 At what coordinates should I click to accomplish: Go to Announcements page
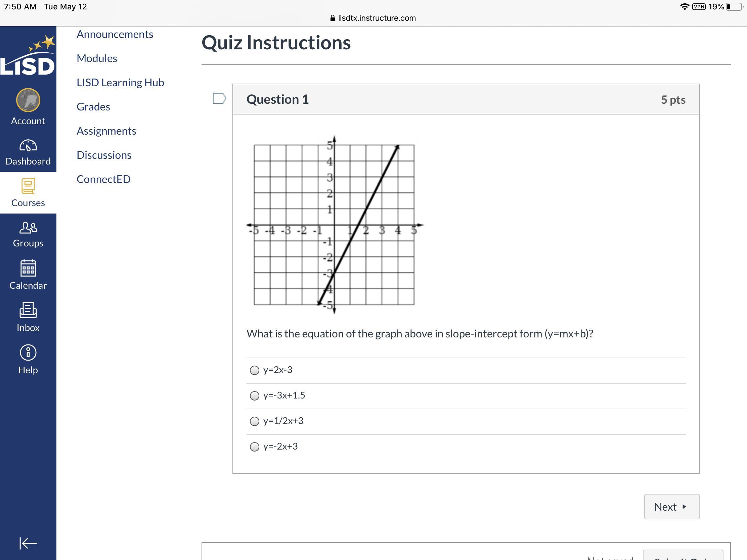point(115,34)
